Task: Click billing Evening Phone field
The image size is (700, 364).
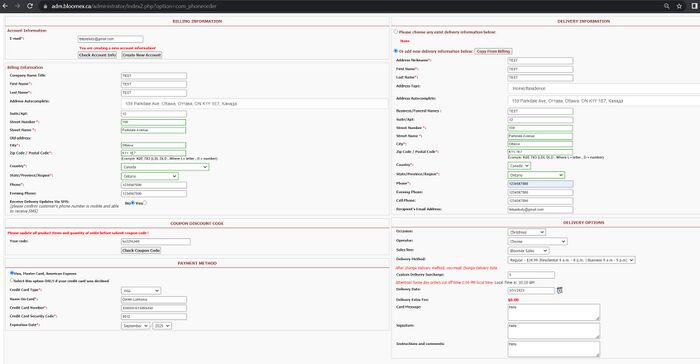Action: [154, 193]
